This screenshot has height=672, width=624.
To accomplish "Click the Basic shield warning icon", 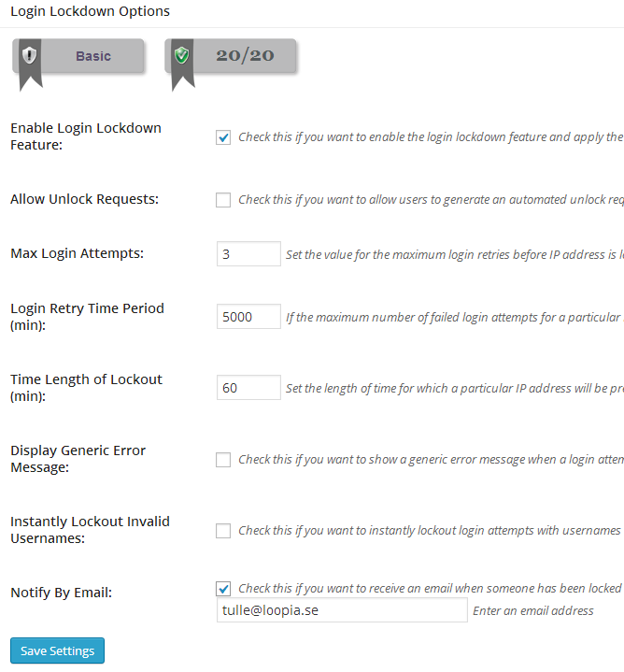I will click(29, 55).
